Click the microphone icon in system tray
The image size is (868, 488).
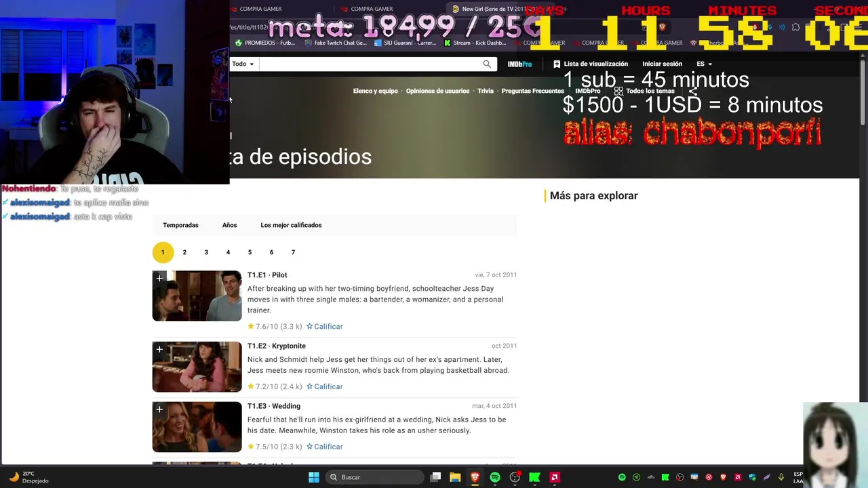(781, 477)
